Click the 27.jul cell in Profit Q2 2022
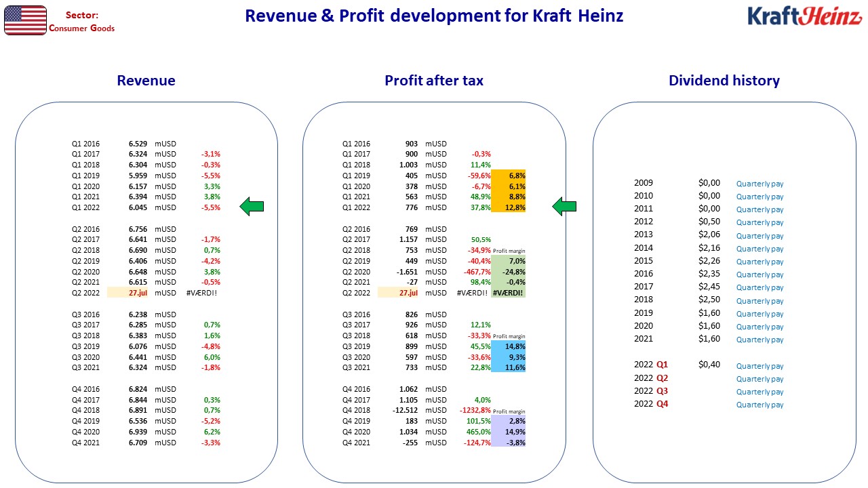868x488 pixels. 399,293
